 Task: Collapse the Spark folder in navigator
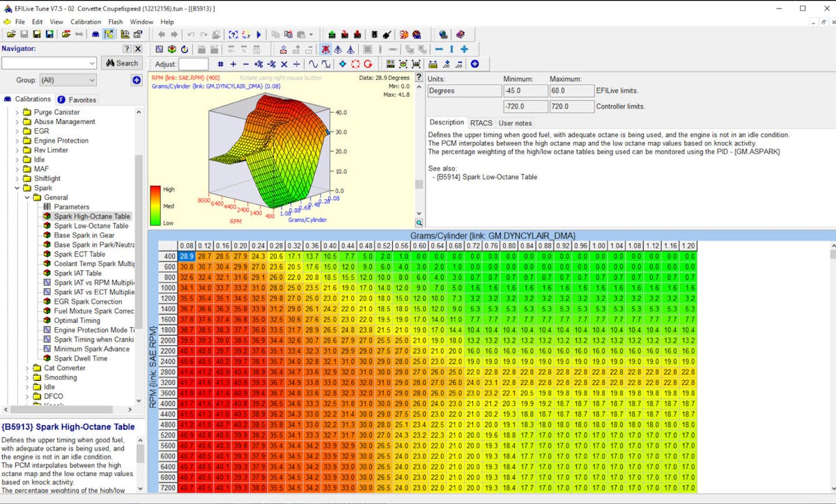pyautogui.click(x=17, y=188)
